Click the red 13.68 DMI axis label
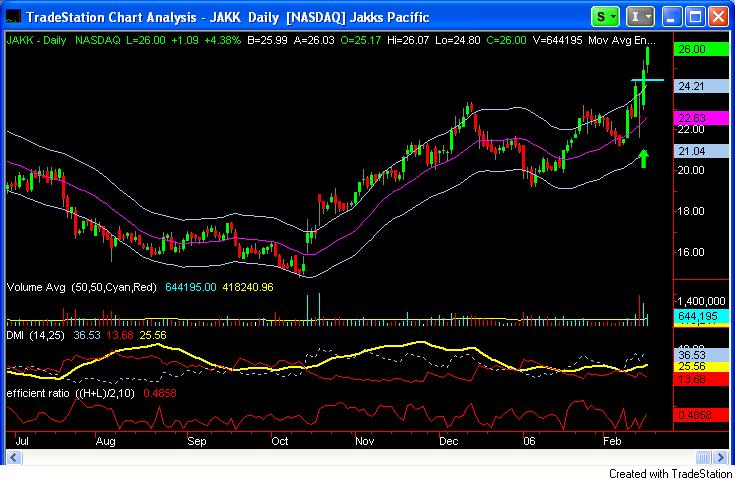 [701, 379]
